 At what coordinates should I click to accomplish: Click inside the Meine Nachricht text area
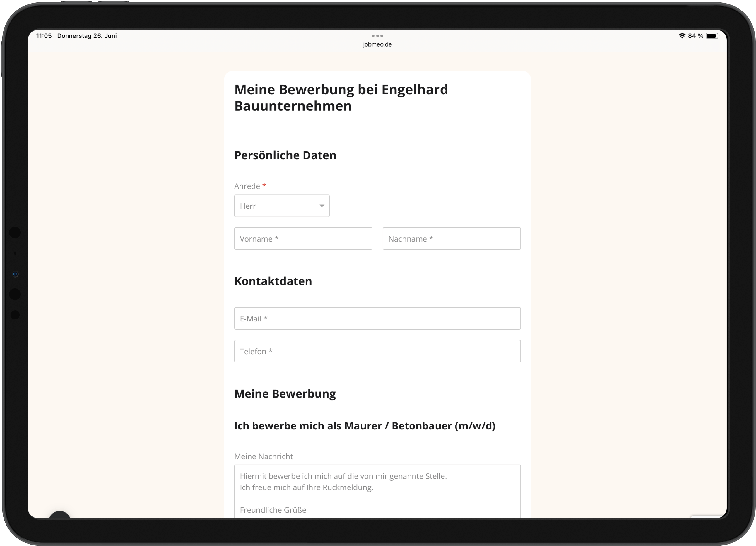(x=377, y=491)
